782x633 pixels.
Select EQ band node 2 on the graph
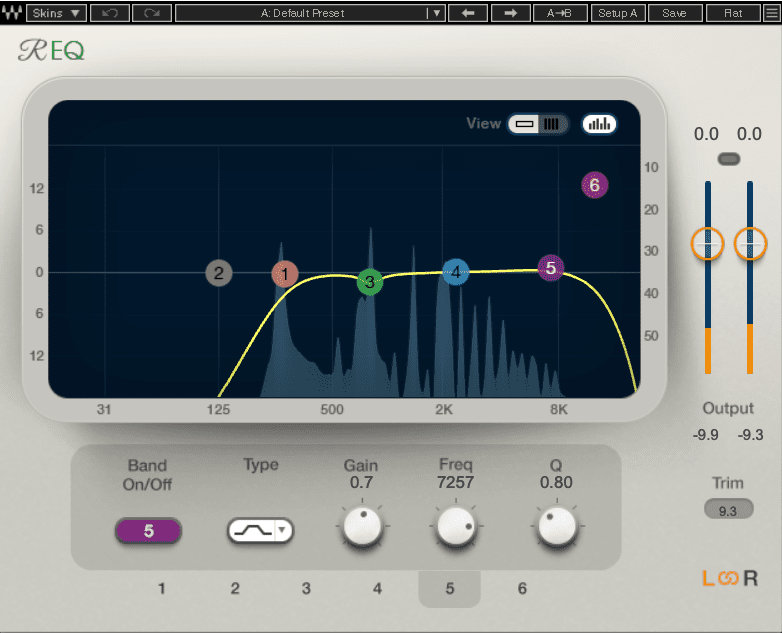(219, 273)
